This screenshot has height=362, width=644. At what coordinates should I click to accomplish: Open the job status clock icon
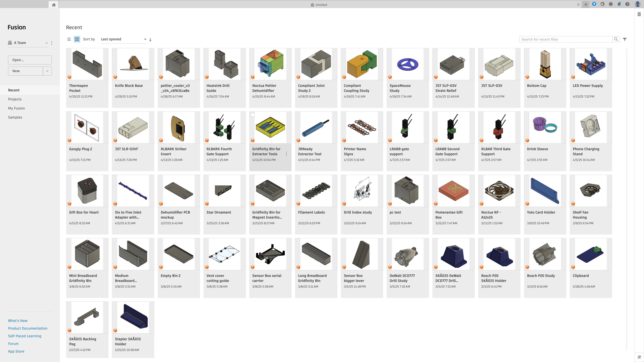point(611,4)
